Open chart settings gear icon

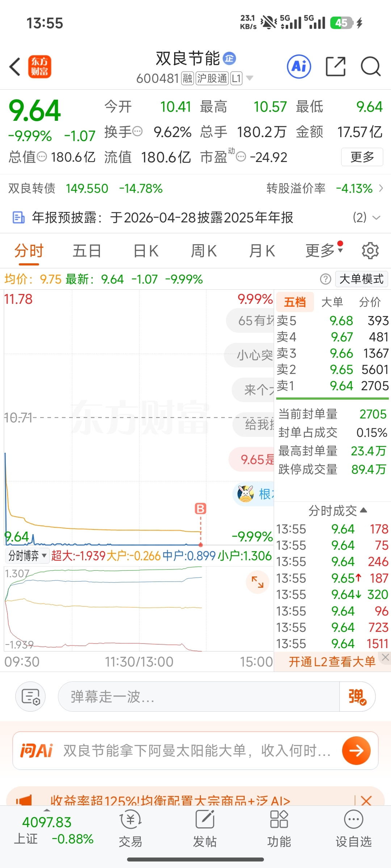370,250
